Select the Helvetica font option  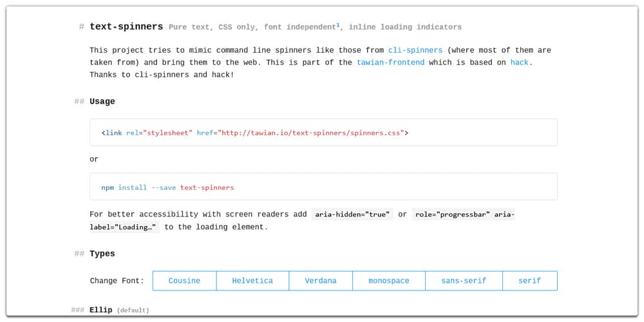point(252,281)
